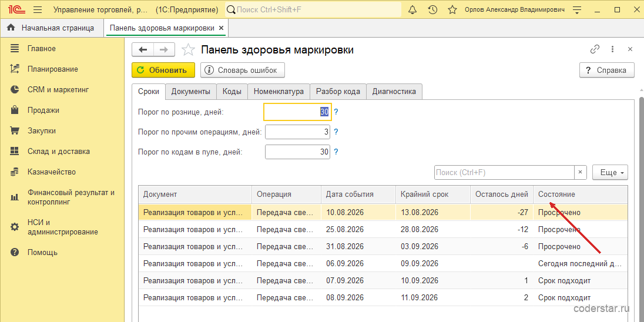Click user name Орлов Александр Владимирович
Viewport: 644px width, 322px height.
coord(515,9)
